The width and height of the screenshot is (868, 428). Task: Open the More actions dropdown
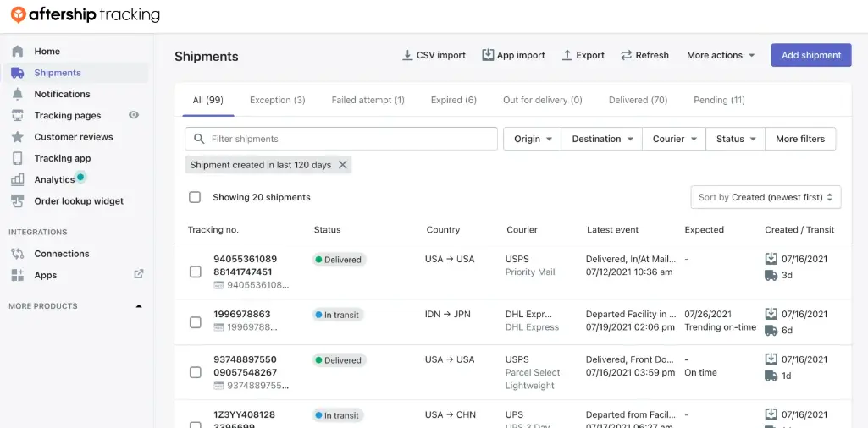[x=721, y=55]
